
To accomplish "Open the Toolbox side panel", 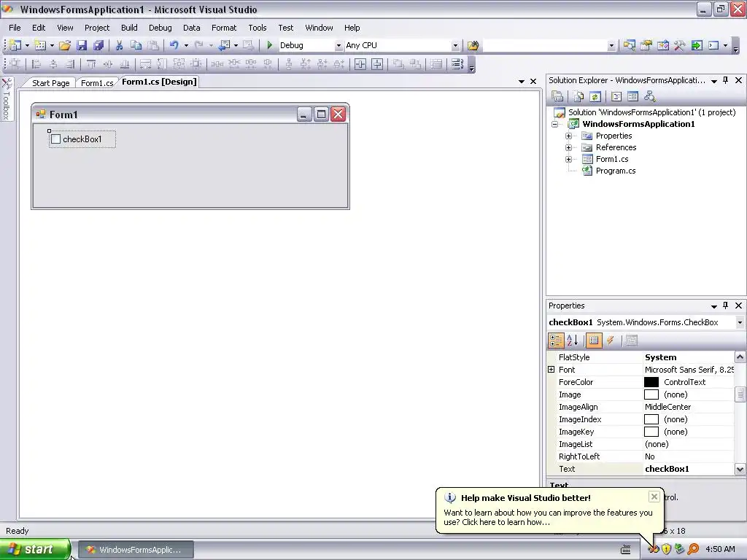I will [7, 99].
